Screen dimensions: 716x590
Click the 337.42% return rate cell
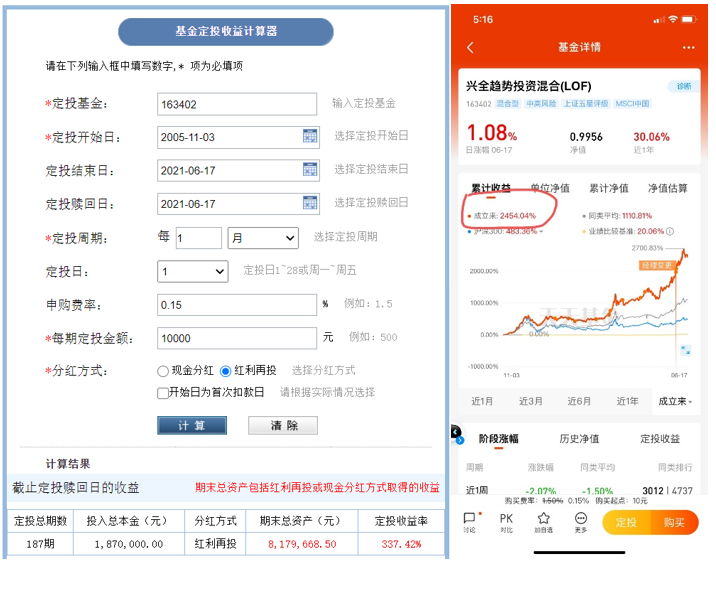point(401,544)
